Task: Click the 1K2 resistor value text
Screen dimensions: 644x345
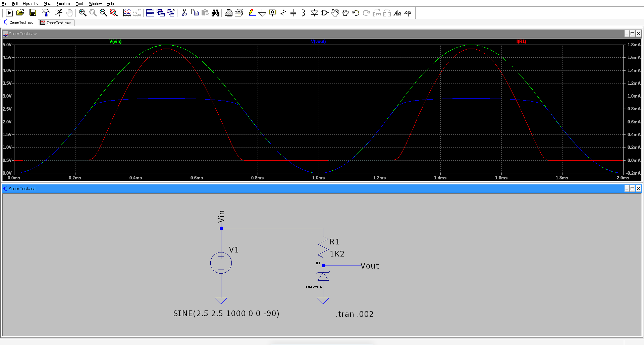Action: point(337,254)
